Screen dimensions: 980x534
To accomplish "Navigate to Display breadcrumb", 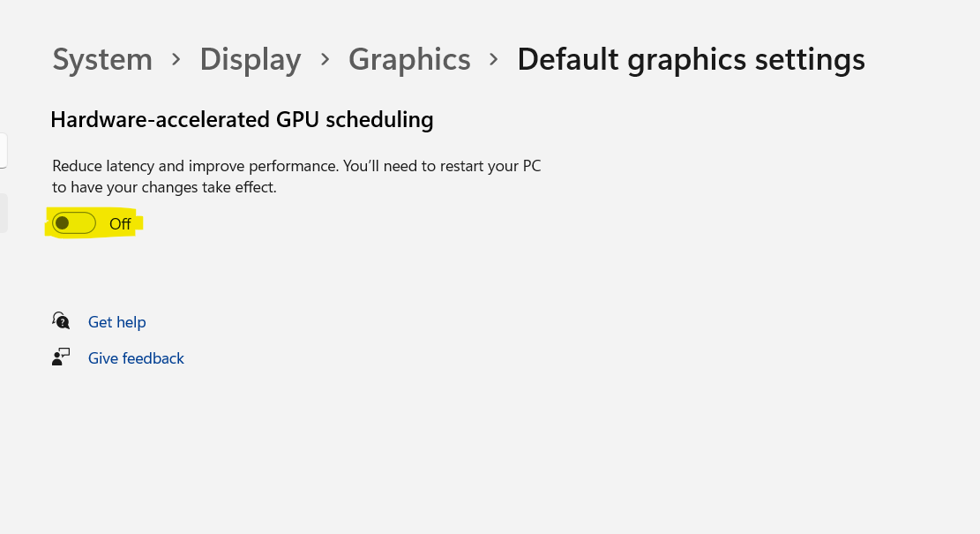I will coord(250,59).
